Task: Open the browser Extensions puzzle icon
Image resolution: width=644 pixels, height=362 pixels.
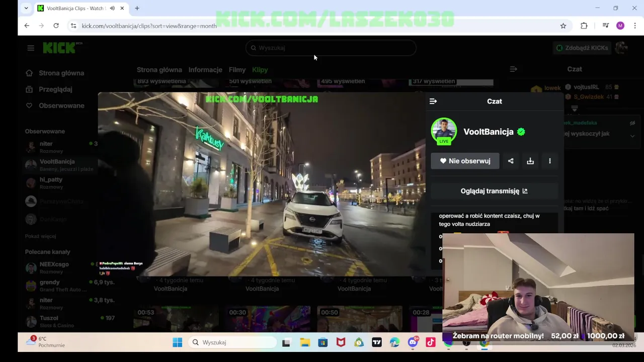Action: pyautogui.click(x=584, y=26)
